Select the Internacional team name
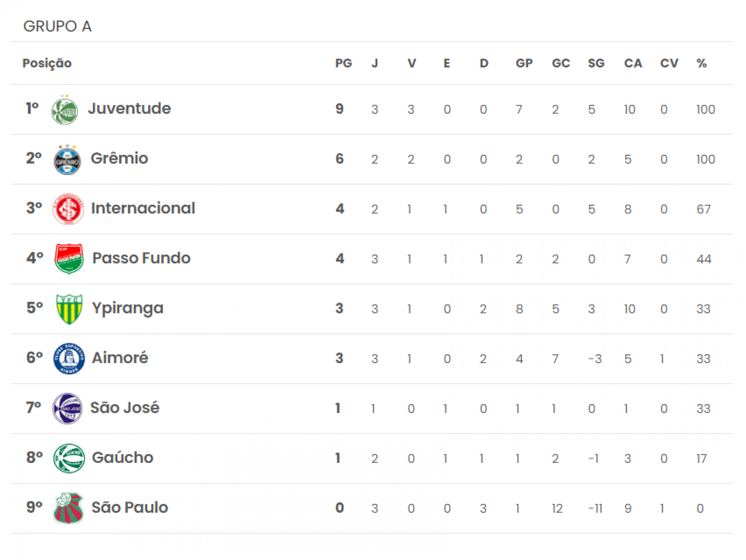Image resolution: width=746 pixels, height=560 pixels. tap(143, 208)
